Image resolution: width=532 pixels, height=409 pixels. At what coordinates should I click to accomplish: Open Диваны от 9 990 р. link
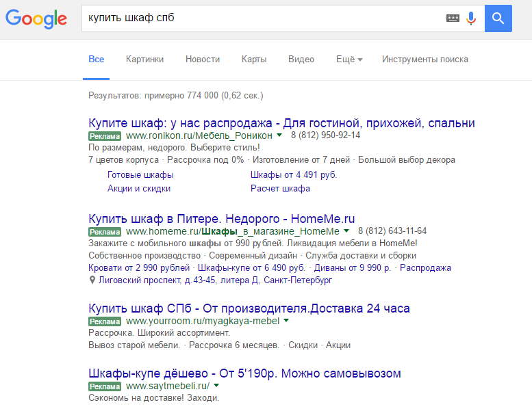(x=353, y=267)
